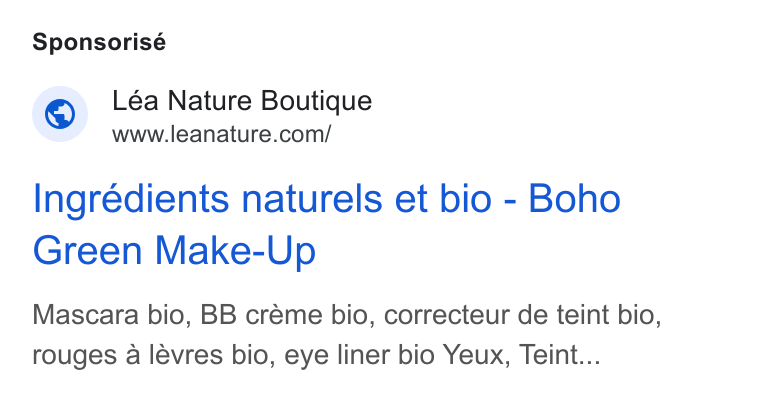Click 'eye liner bio' in the description
760x398 pixels.
click(x=359, y=355)
